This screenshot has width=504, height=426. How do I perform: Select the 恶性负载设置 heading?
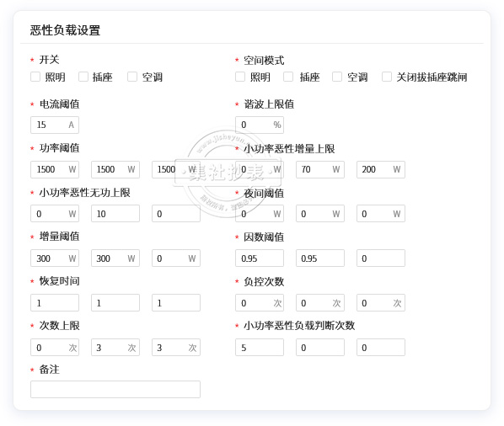[x=65, y=30]
